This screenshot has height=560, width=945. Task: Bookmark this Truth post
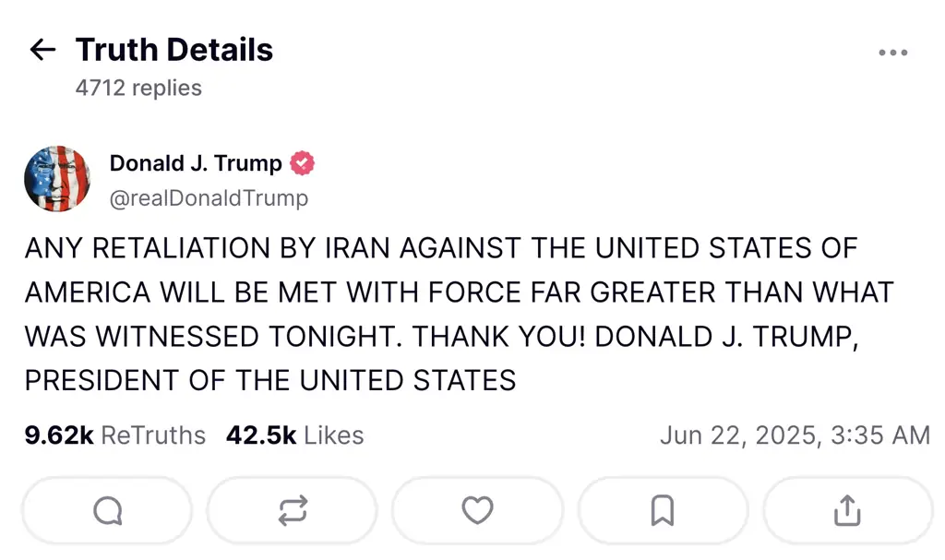662,510
